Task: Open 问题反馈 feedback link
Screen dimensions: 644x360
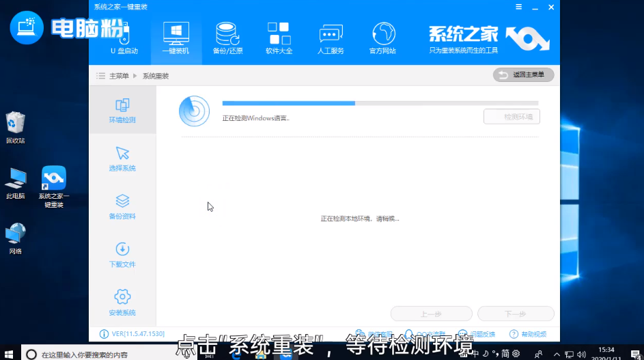Action: 477,334
